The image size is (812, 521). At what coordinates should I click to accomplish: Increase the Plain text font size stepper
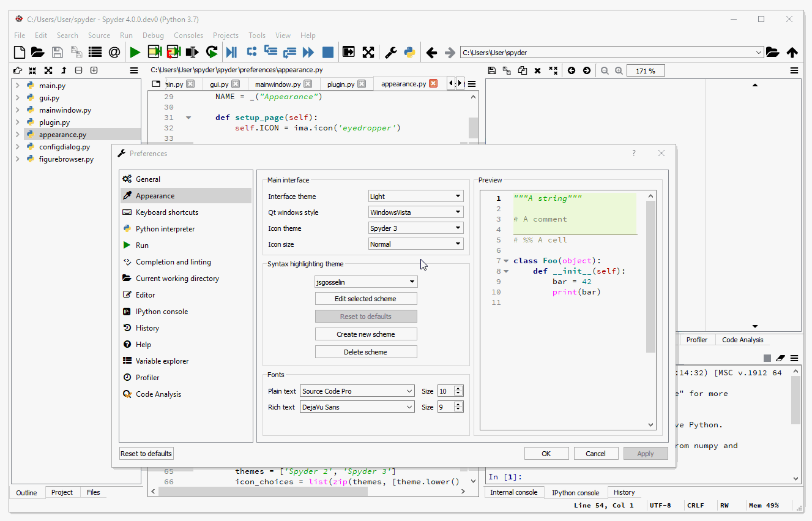(x=458, y=389)
